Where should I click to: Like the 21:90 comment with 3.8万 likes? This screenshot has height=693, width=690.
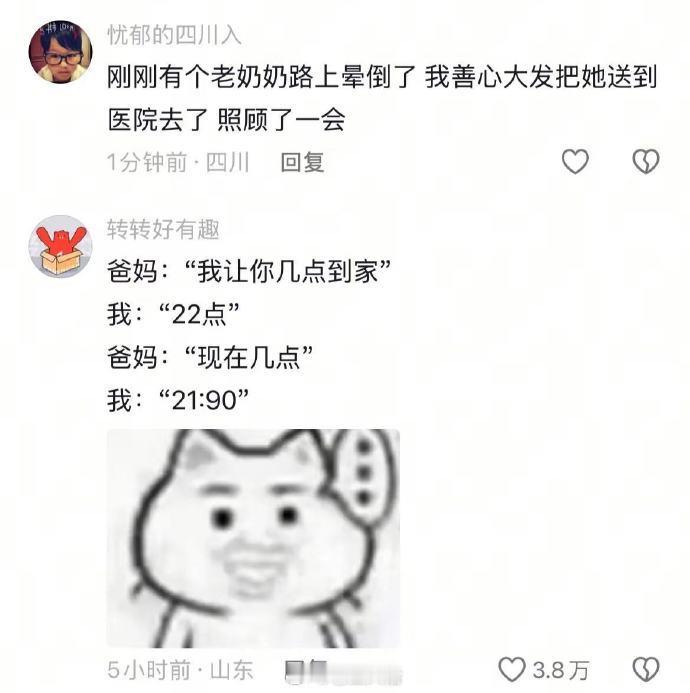[x=512, y=669]
